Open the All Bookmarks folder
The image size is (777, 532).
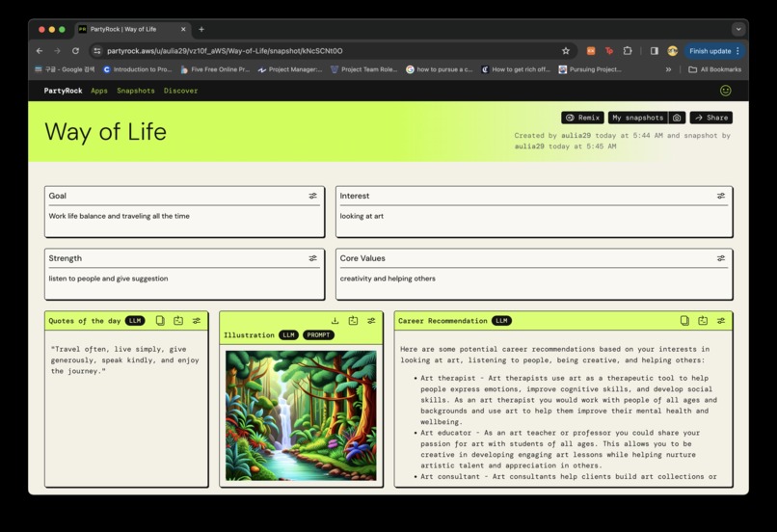(715, 69)
